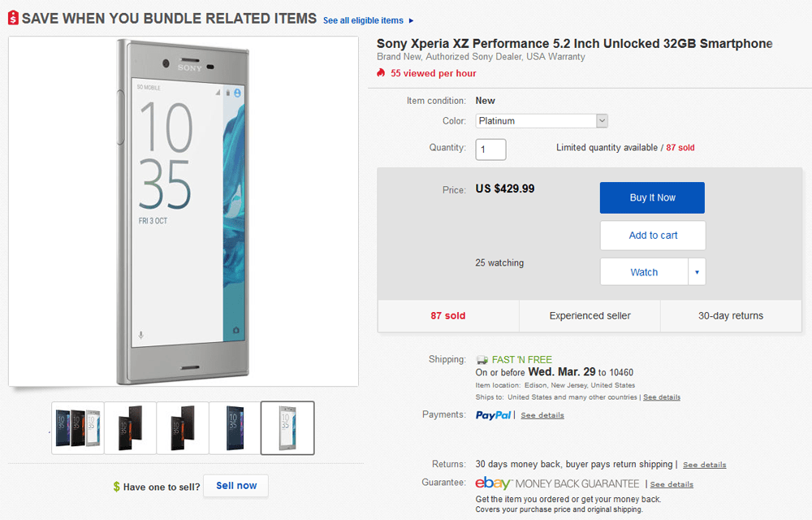Click the arrow after See all eligible items
This screenshot has width=812, height=520.
pos(410,20)
